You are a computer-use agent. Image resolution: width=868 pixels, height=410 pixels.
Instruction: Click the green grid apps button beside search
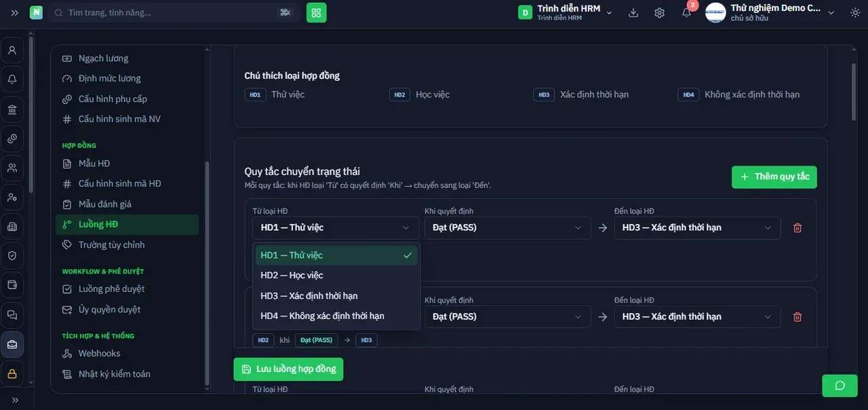point(317,13)
